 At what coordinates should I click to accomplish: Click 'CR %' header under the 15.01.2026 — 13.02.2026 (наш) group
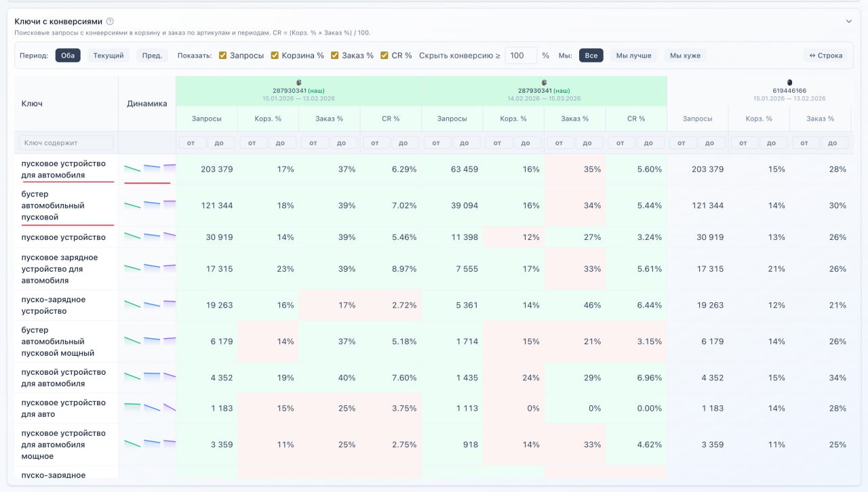click(391, 119)
